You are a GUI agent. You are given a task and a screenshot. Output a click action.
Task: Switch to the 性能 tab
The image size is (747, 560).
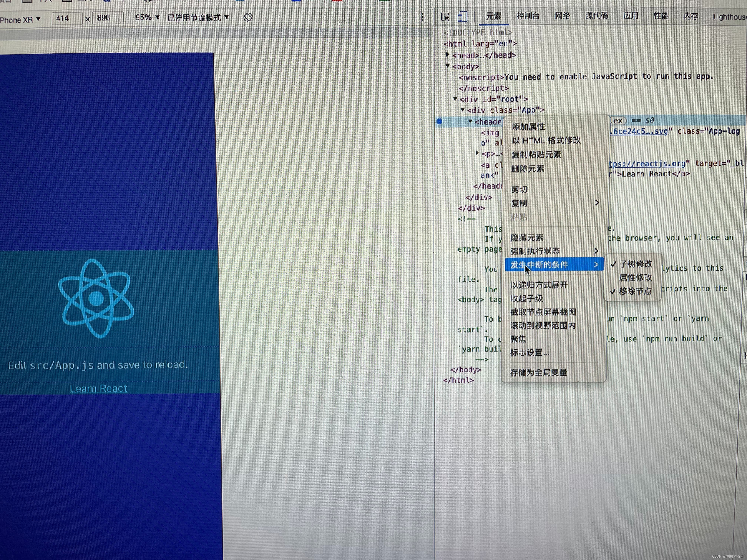pyautogui.click(x=661, y=16)
